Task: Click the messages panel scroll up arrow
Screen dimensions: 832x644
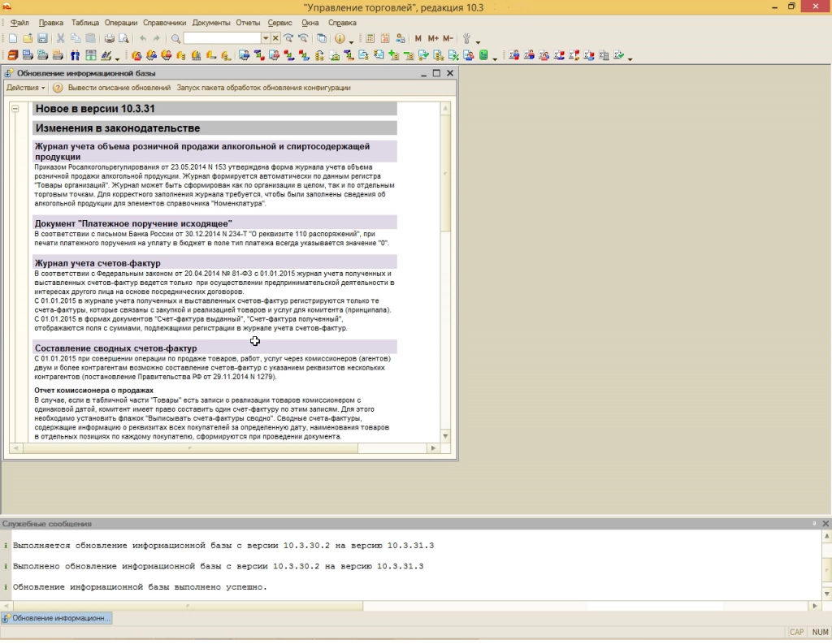Action: tap(826, 536)
